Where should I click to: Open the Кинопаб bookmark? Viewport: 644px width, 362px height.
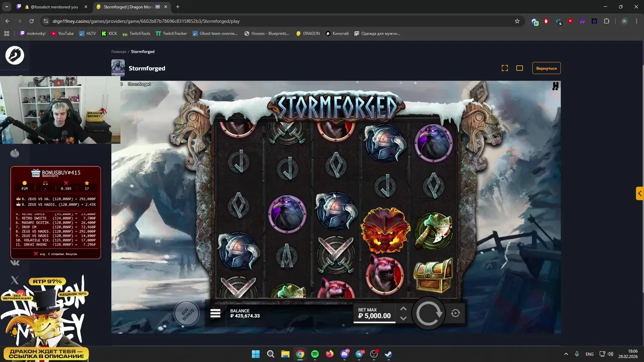[337, 34]
